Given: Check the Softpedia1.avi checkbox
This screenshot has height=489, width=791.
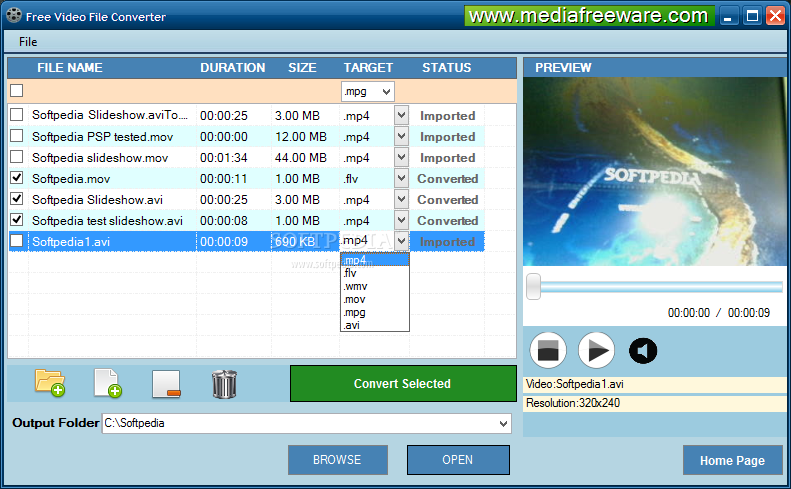Looking at the screenshot, I should click(17, 241).
